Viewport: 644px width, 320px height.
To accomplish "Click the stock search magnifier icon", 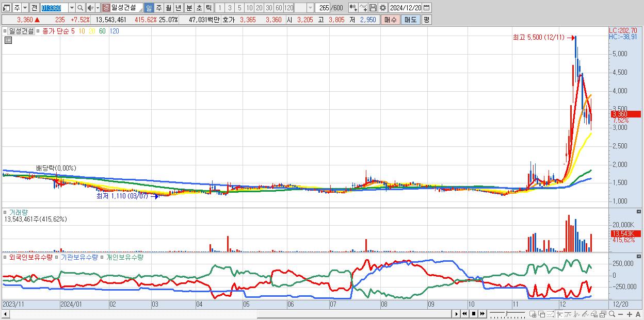I will (x=81, y=8).
